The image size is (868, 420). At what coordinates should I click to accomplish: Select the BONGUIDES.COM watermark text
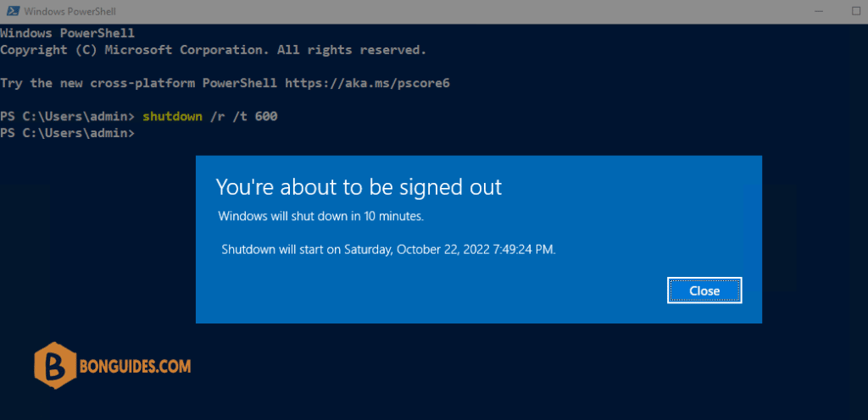coord(136,367)
